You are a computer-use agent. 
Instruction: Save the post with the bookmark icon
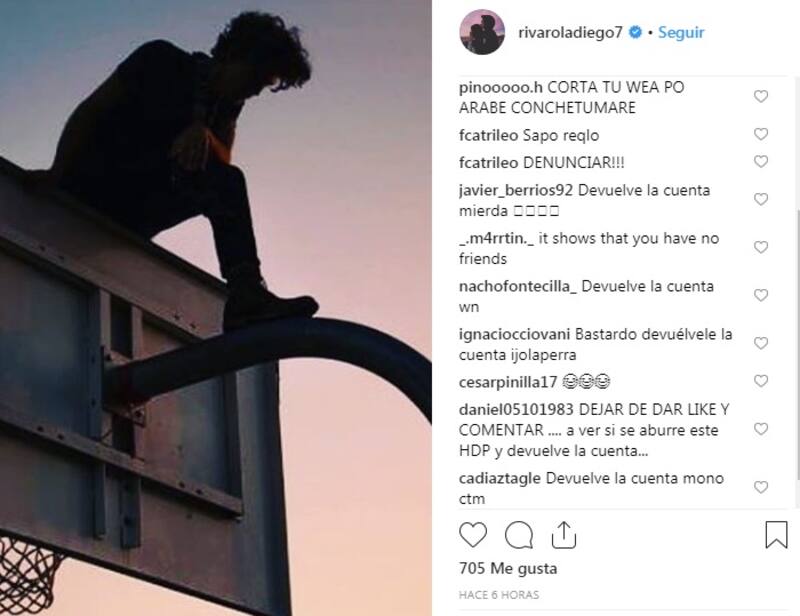[x=776, y=534]
